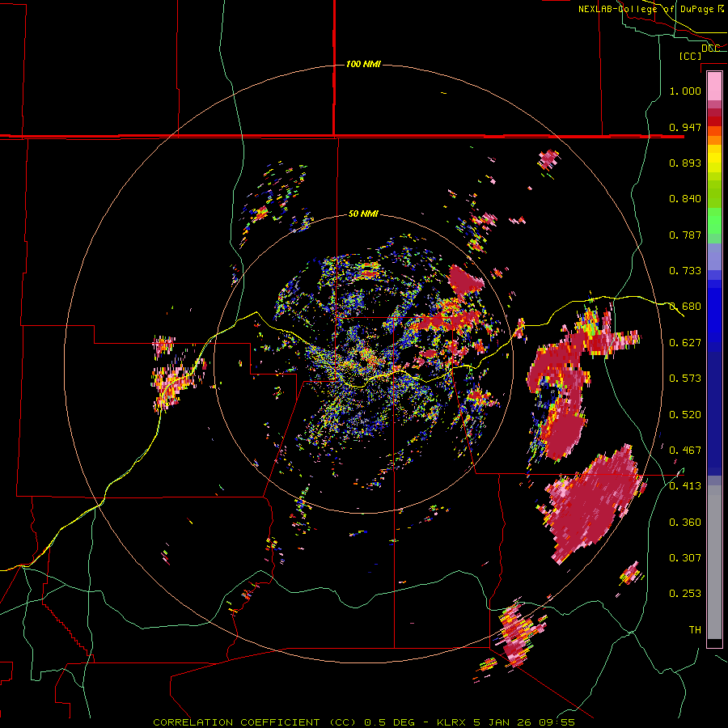The image size is (728, 728).
Task: Click the 0.573 scale value
Action: pyautogui.click(x=685, y=379)
